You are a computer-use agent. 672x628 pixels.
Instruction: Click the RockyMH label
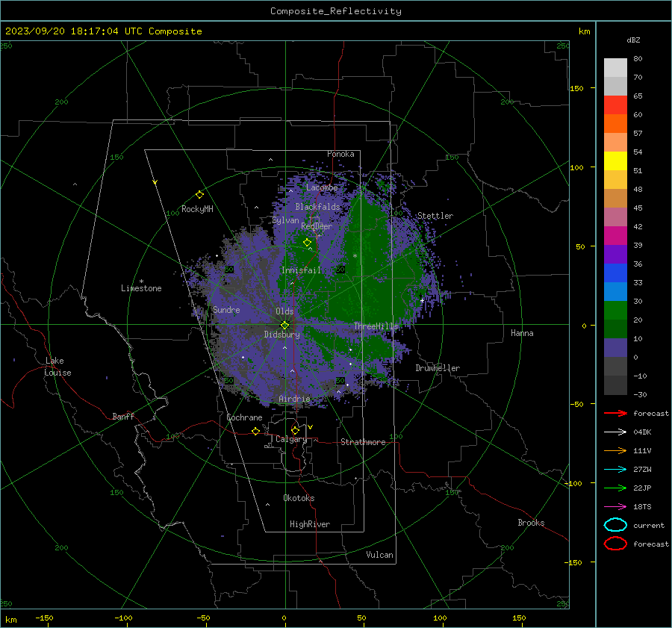coord(197,209)
